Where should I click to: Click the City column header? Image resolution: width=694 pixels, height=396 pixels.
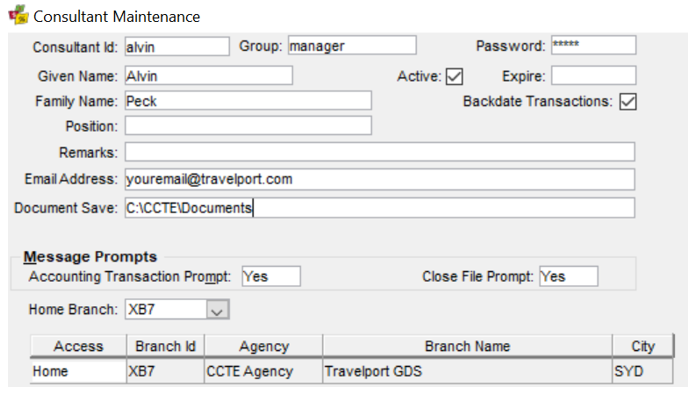click(643, 346)
